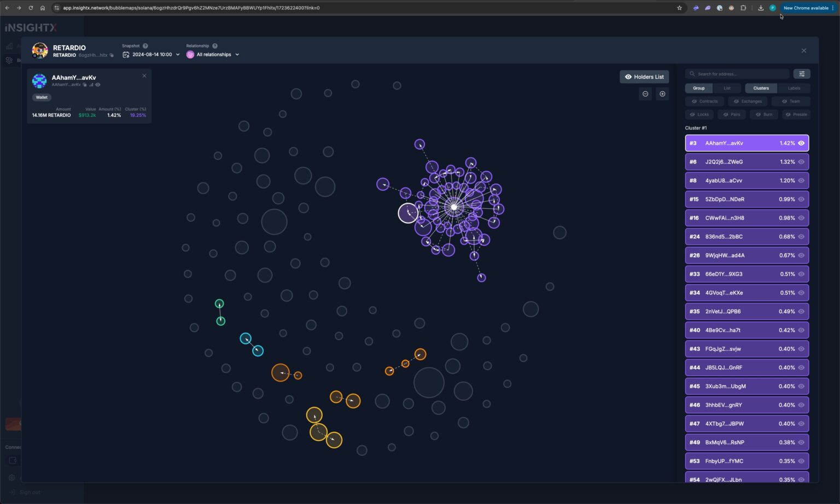Open the Chrome downloads icon

[760, 8]
